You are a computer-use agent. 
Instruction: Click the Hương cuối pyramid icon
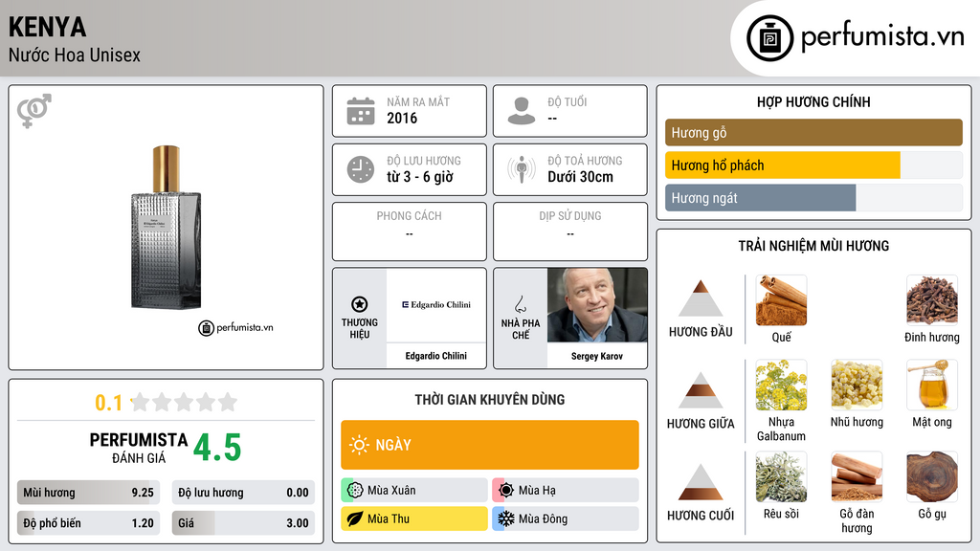tap(701, 482)
